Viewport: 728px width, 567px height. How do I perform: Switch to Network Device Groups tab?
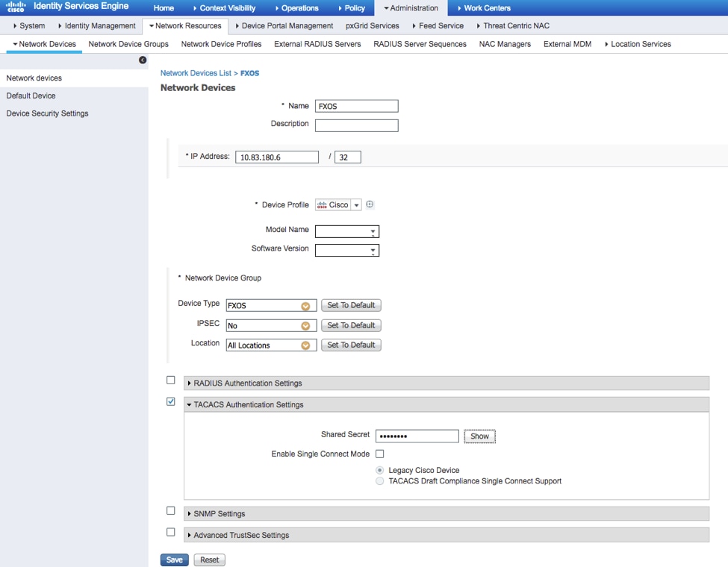[x=128, y=44]
